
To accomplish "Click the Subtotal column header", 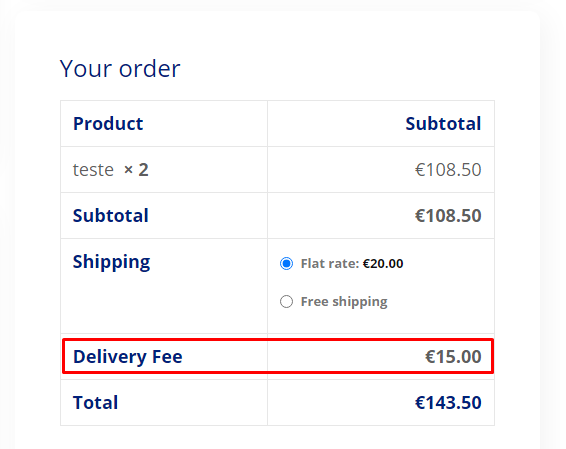I will (x=443, y=123).
